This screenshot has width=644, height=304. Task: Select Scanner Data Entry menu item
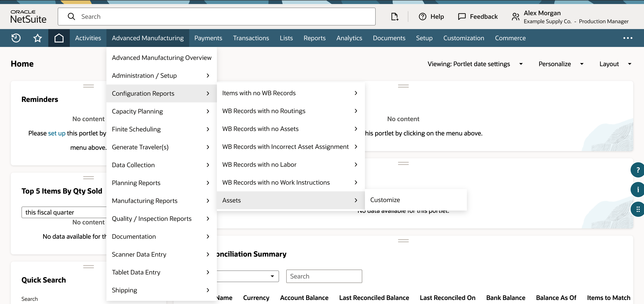pos(161,254)
